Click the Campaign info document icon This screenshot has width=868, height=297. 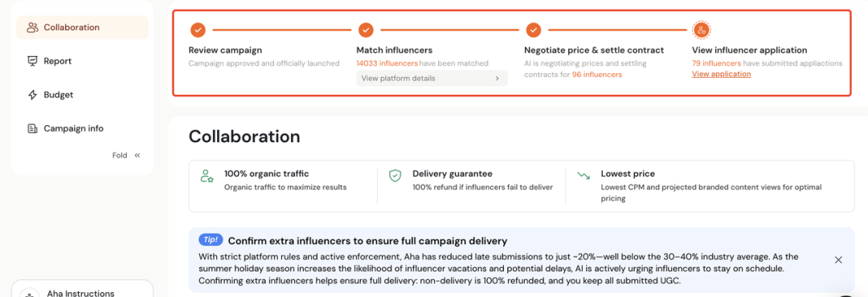coord(33,129)
